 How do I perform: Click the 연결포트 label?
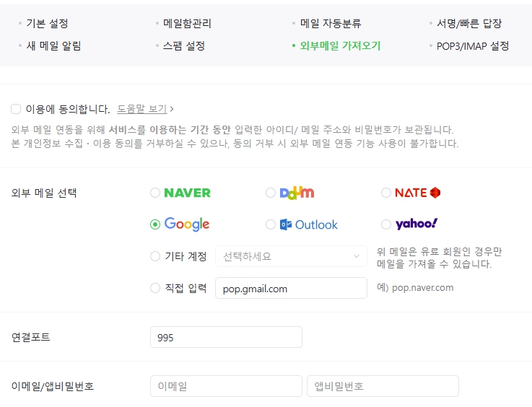click(30, 337)
